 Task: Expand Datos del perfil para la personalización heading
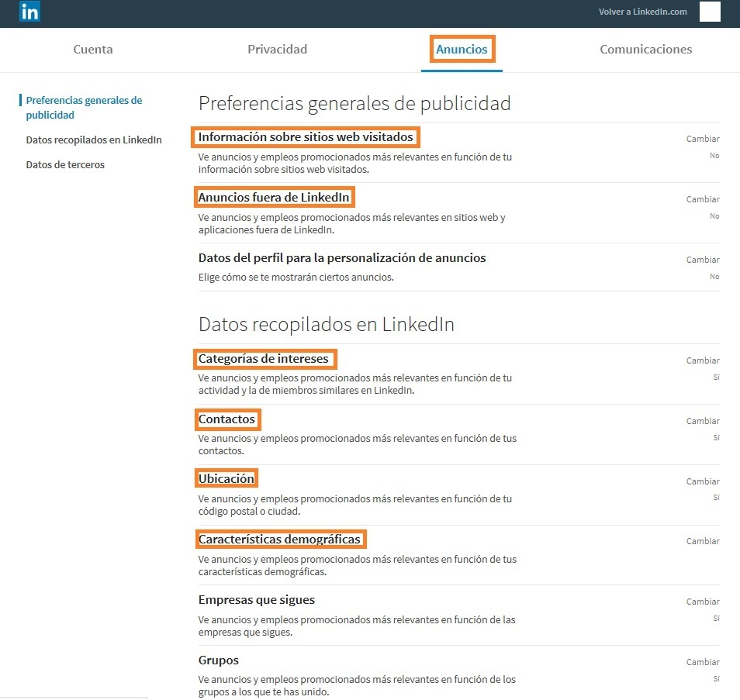341,257
